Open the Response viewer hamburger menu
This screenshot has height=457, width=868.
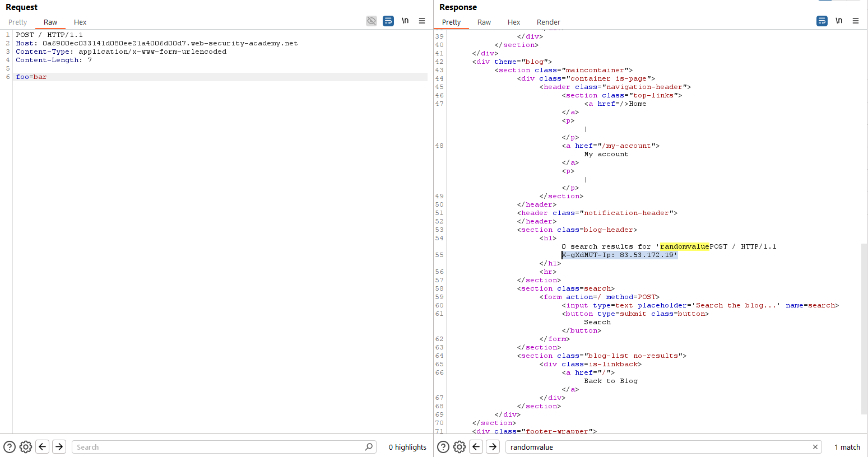[x=856, y=21]
